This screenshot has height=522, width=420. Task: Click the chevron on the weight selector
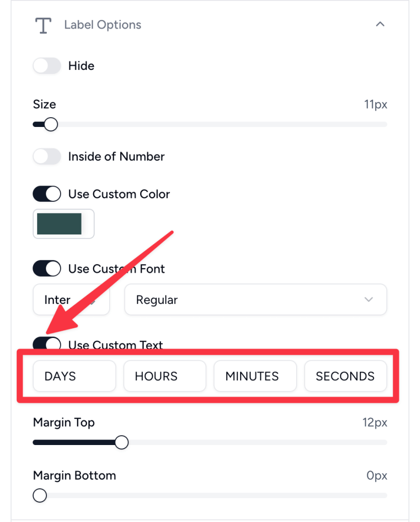point(369,300)
